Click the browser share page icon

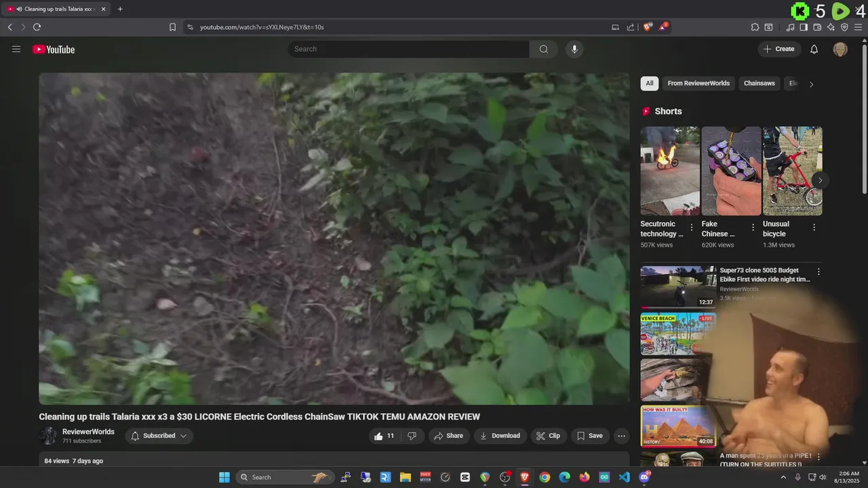631,27
